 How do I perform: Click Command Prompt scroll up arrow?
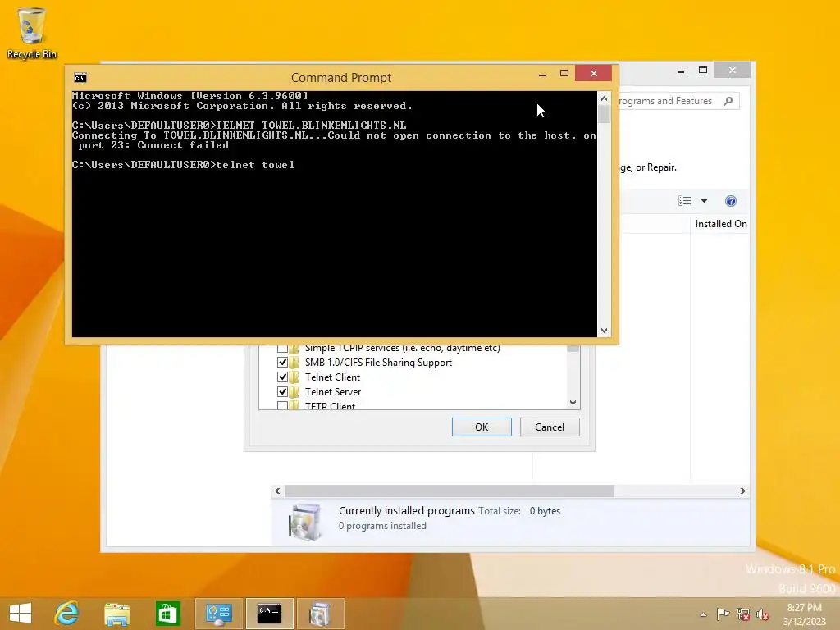point(604,98)
